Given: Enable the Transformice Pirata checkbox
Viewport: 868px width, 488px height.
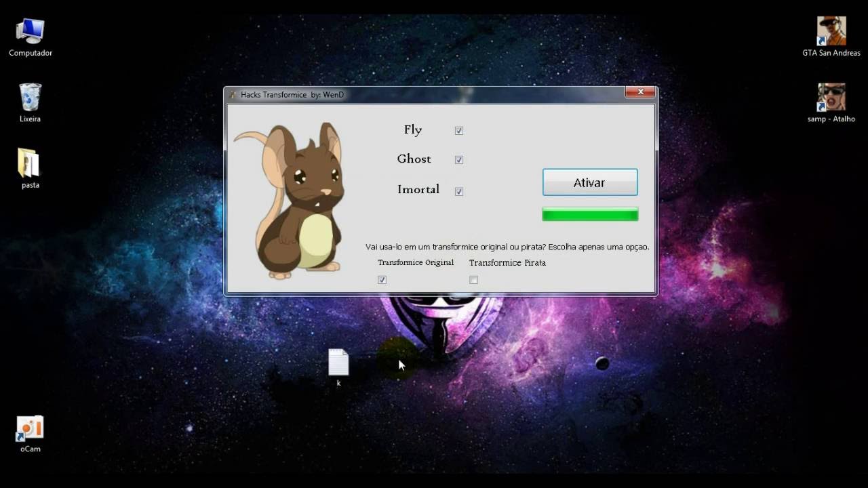Looking at the screenshot, I should (x=473, y=280).
